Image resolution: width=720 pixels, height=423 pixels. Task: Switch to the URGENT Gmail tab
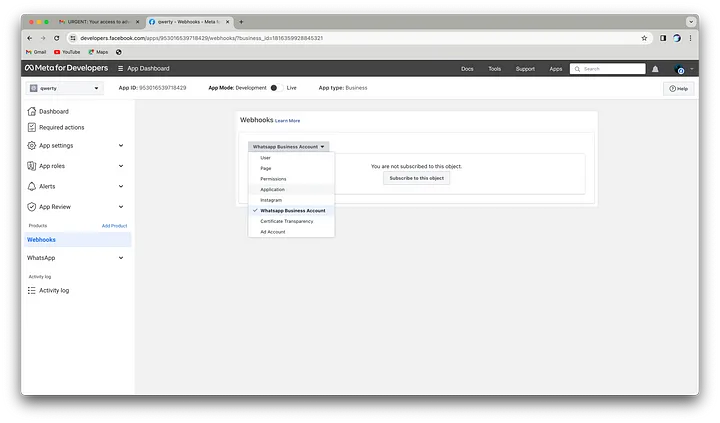(98, 22)
